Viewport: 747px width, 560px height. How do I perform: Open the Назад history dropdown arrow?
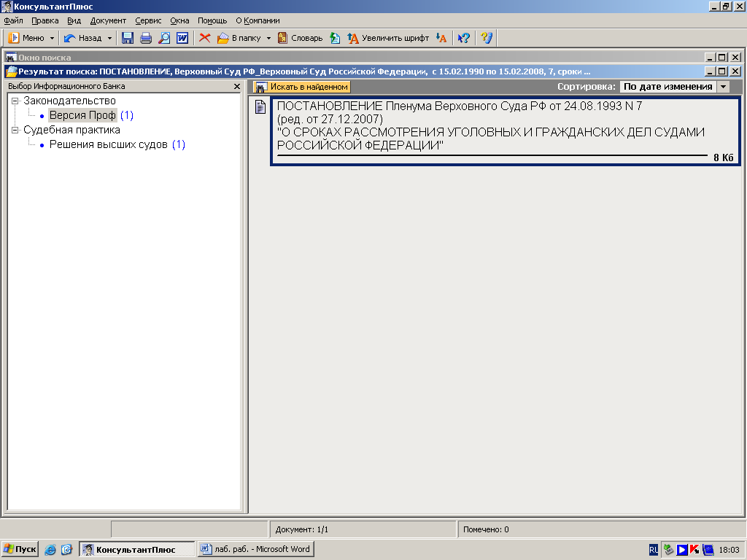[109, 38]
